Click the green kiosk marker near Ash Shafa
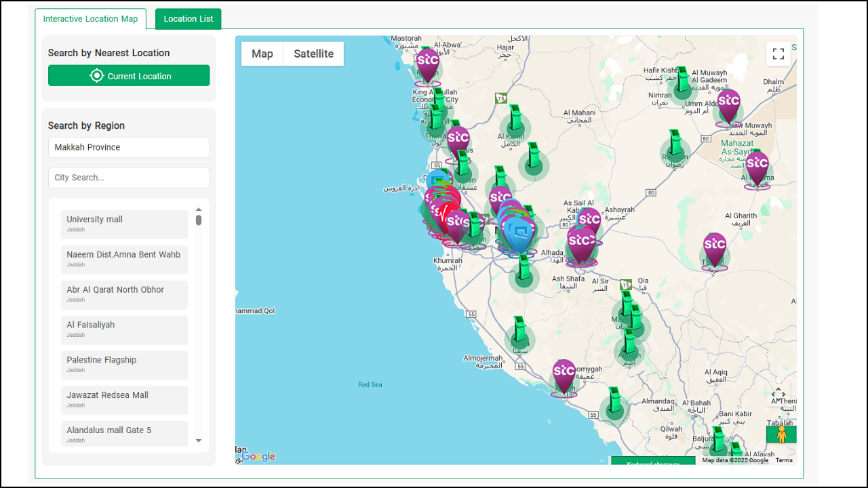The image size is (868, 488). pyautogui.click(x=523, y=272)
